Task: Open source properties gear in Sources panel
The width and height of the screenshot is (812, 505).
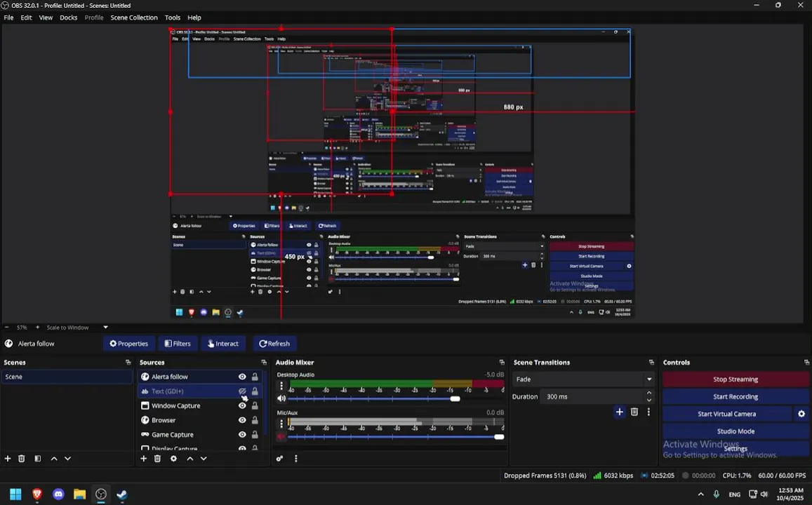Action: coord(173,459)
